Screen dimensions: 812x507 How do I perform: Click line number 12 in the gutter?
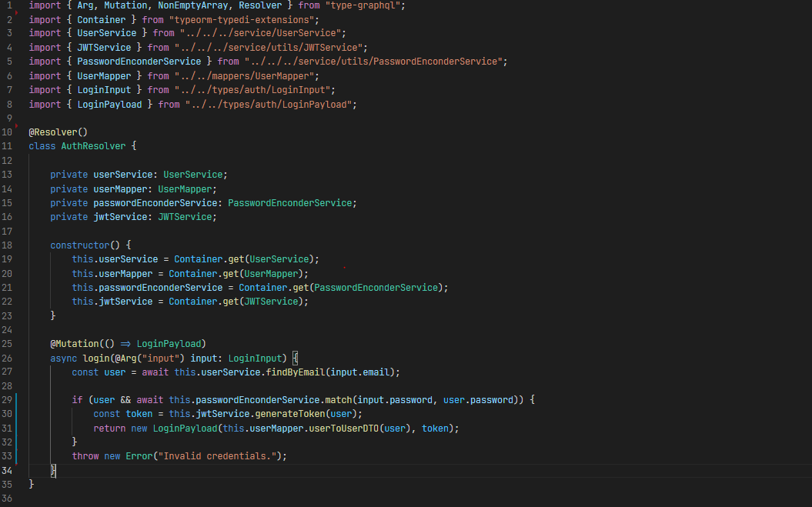pyautogui.click(x=7, y=161)
